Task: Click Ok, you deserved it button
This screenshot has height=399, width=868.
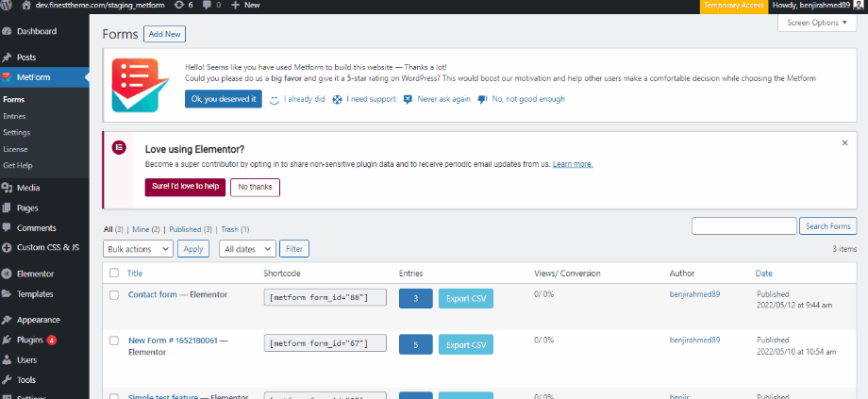Action: (223, 99)
